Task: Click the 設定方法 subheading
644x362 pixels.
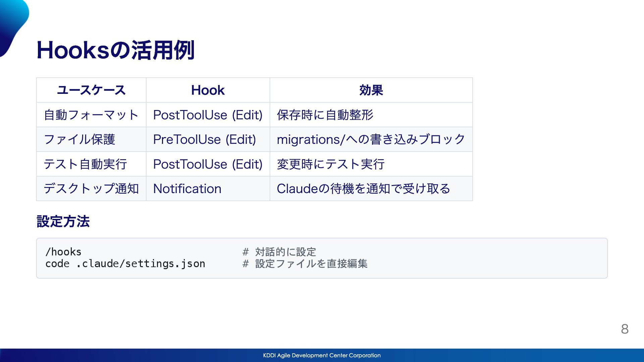Action: click(x=63, y=222)
